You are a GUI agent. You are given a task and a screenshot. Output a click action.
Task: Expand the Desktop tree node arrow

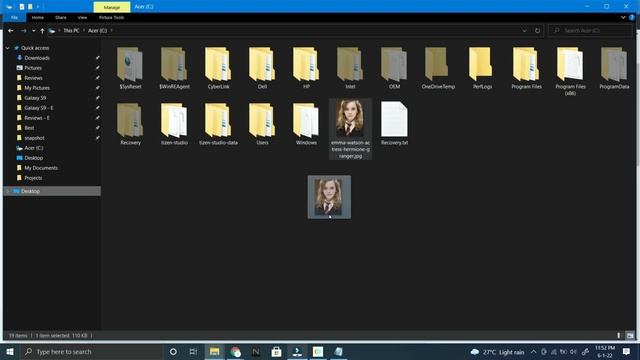click(7, 191)
